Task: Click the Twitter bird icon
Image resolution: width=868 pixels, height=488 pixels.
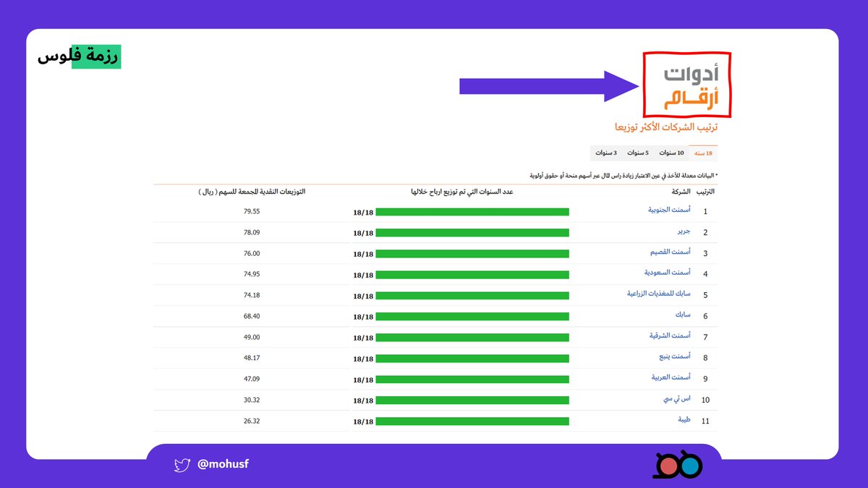Action: [182, 465]
